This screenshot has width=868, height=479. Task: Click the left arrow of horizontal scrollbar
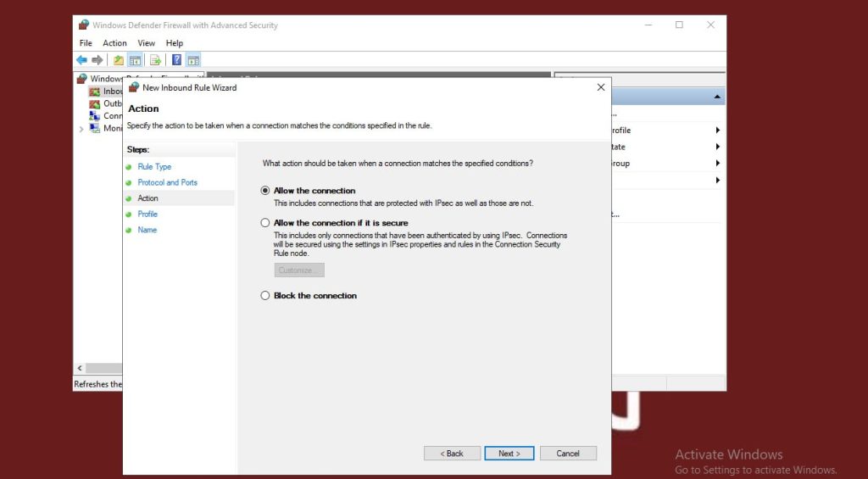(x=81, y=368)
